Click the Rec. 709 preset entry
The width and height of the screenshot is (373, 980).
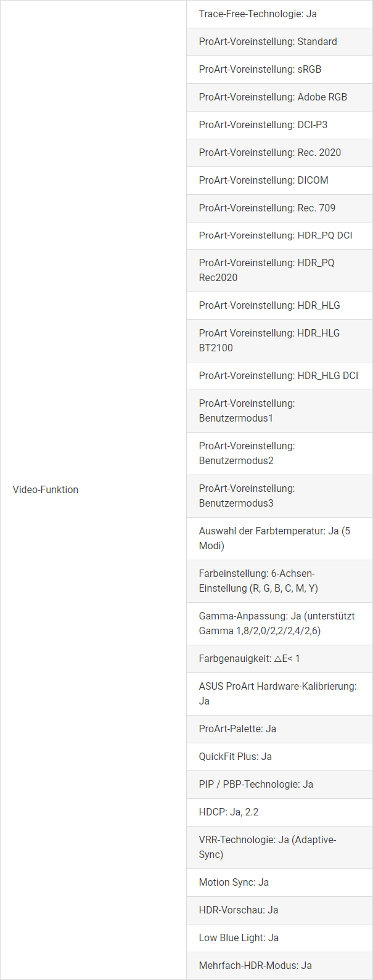pos(280,208)
